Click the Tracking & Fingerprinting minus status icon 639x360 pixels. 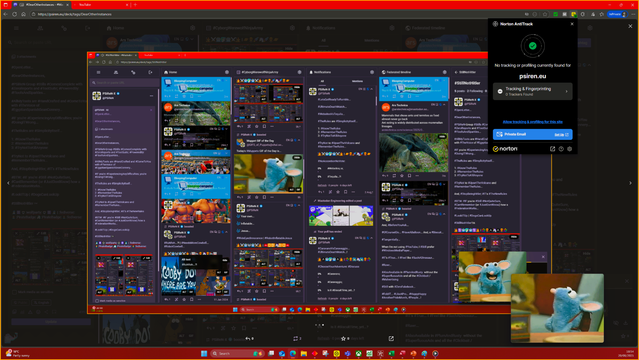(x=500, y=91)
